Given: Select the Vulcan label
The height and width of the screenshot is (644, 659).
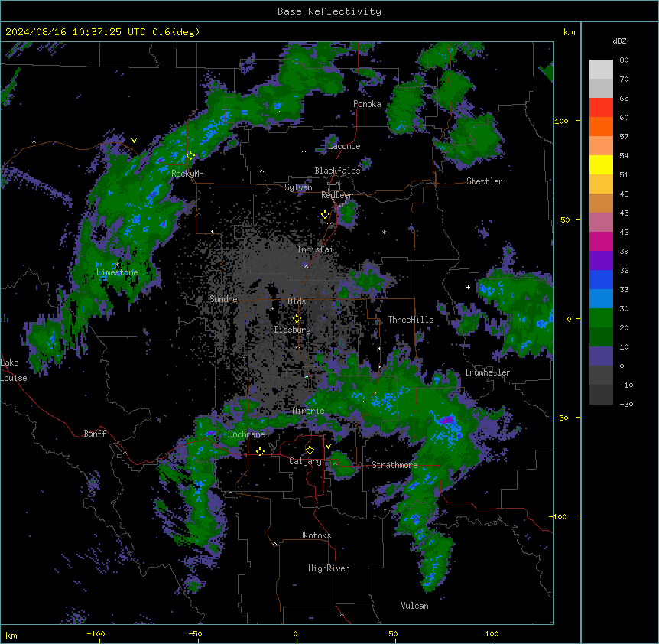Looking at the screenshot, I should [415, 606].
